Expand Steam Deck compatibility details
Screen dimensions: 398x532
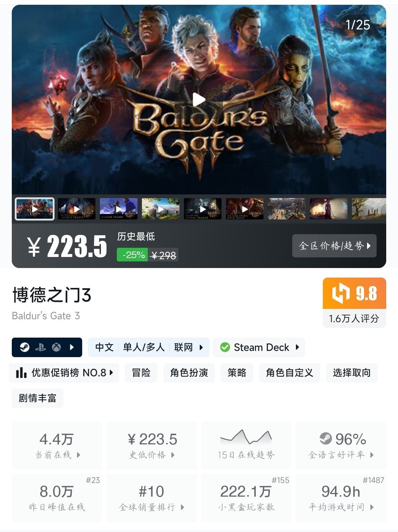259,347
